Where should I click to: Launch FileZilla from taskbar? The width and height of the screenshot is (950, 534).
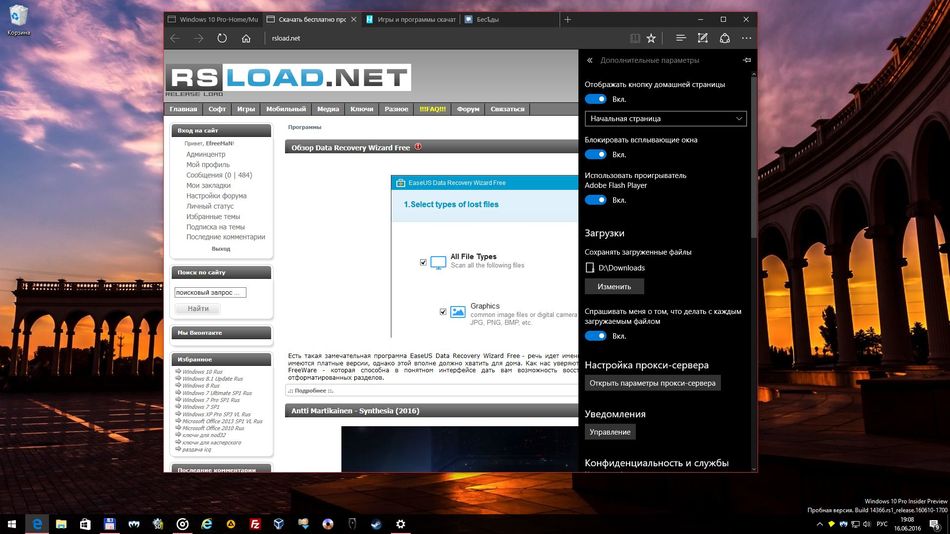[x=255, y=524]
